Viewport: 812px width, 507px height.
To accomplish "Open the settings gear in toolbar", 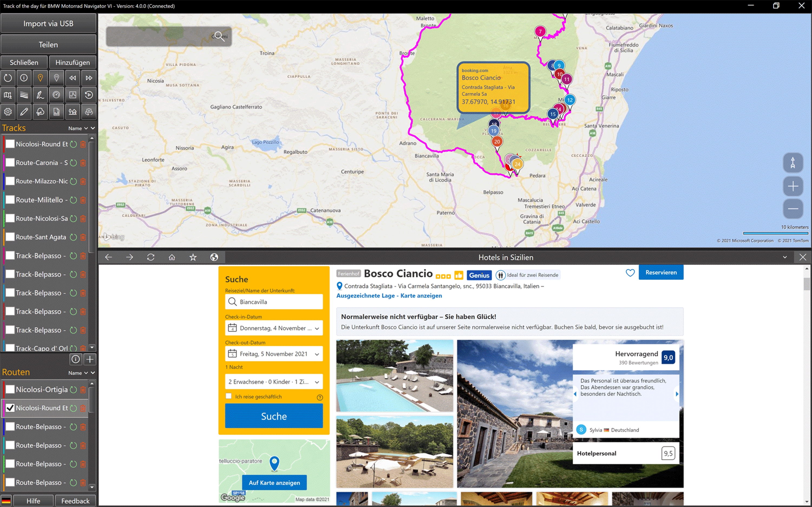I will tap(8, 112).
